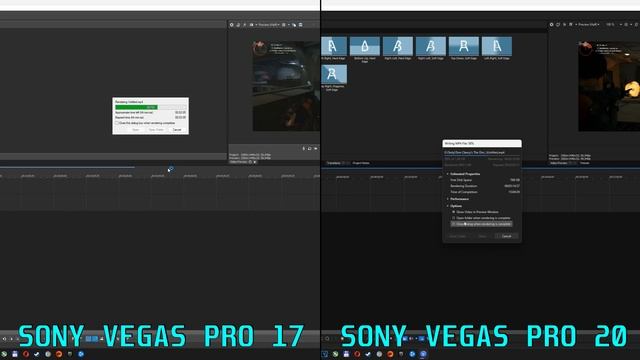Viewport: 640px width, 360px height.
Task: Click Open Folder button in Vegas 17 render dialog
Action: point(156,130)
